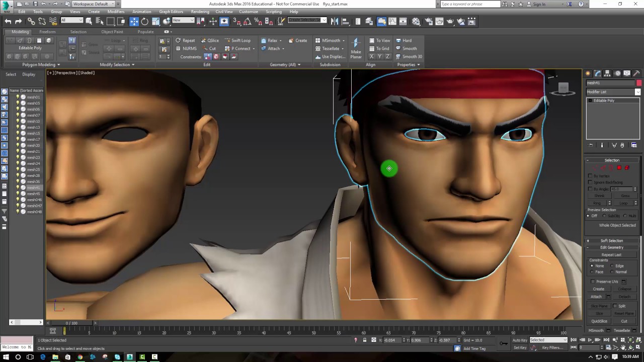Open the Graph Editors menu
The width and height of the screenshot is (644, 362).
(171, 12)
